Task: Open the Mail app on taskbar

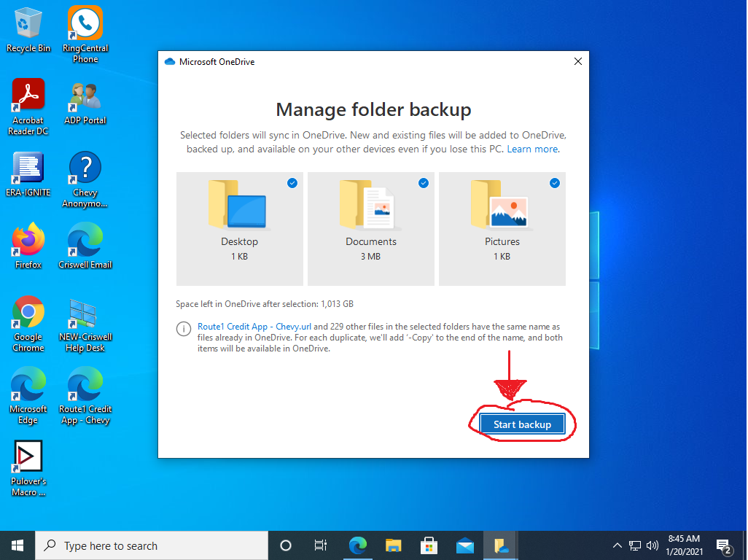Action: coord(464,545)
